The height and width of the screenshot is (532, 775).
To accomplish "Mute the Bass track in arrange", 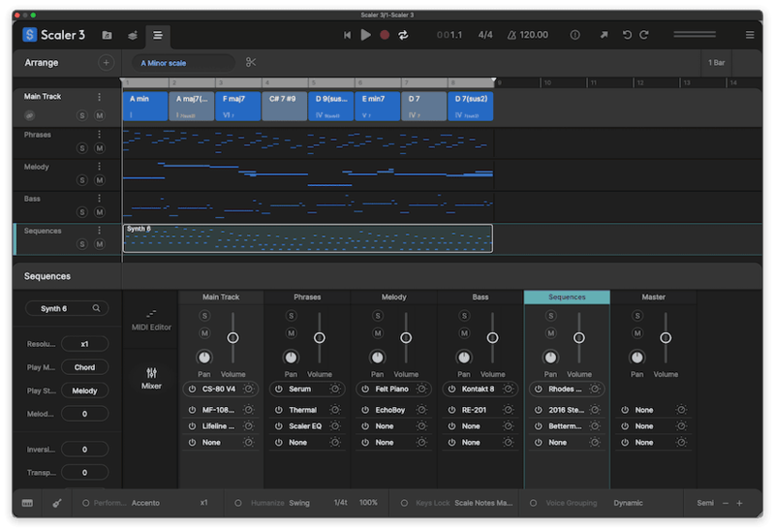I will click(x=100, y=212).
